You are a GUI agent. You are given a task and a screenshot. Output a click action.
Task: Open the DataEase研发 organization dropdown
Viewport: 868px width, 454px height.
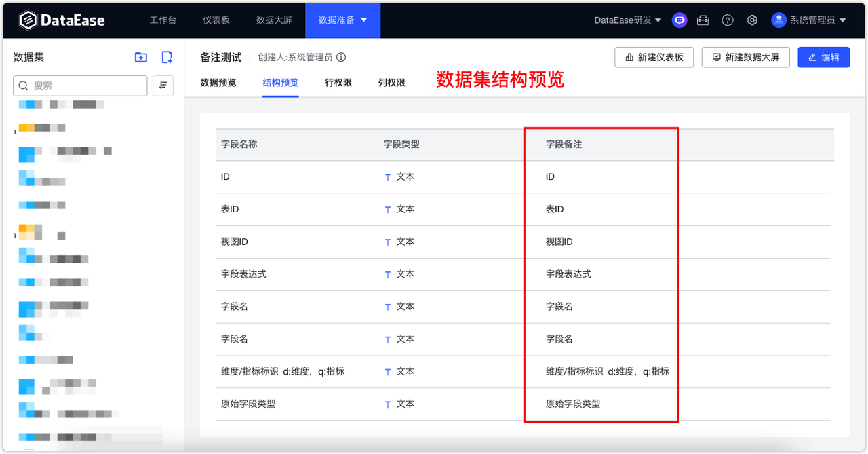point(625,20)
